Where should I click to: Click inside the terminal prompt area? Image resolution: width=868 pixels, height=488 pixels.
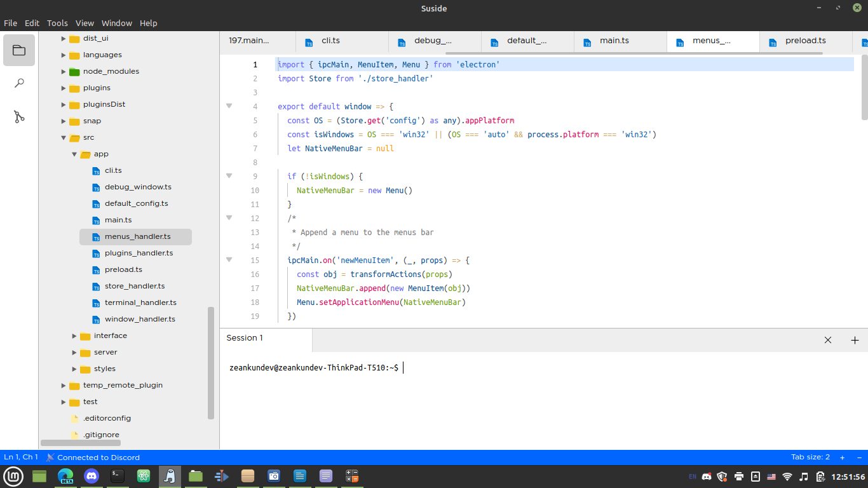tap(445, 367)
